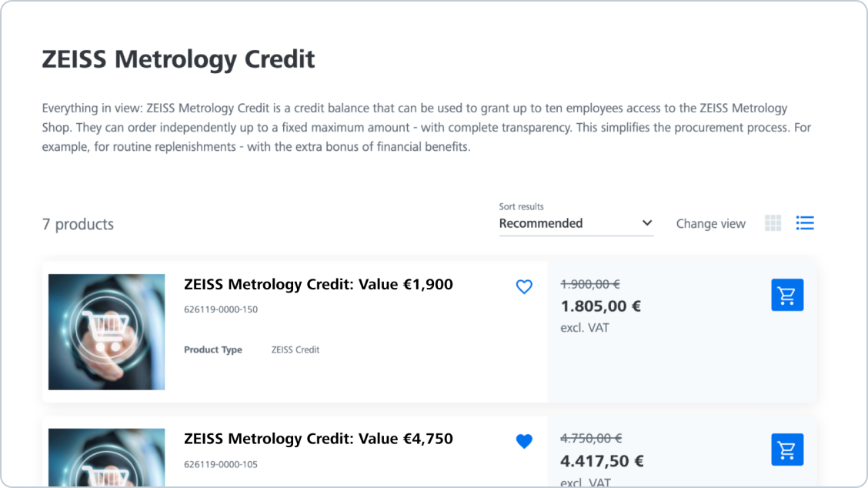Screen dimensions: 868x488
Task: Click the ZEISS Metrology Credit page heading
Action: pyautogui.click(x=179, y=59)
